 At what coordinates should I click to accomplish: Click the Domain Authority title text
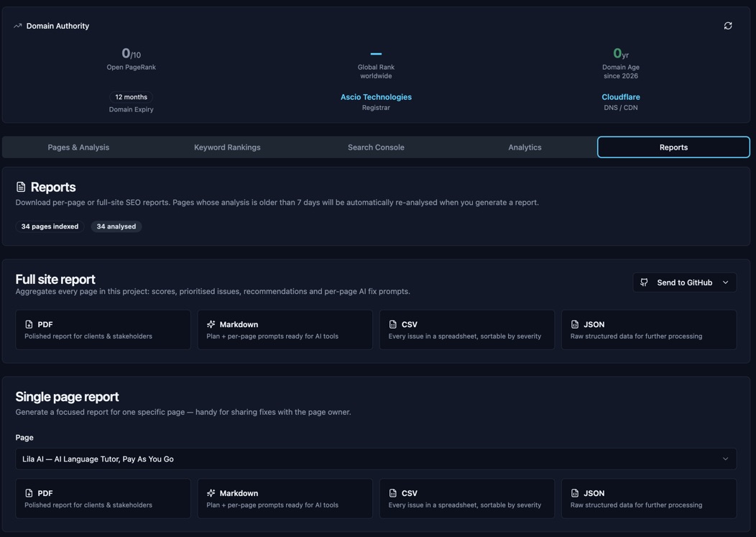(x=57, y=26)
